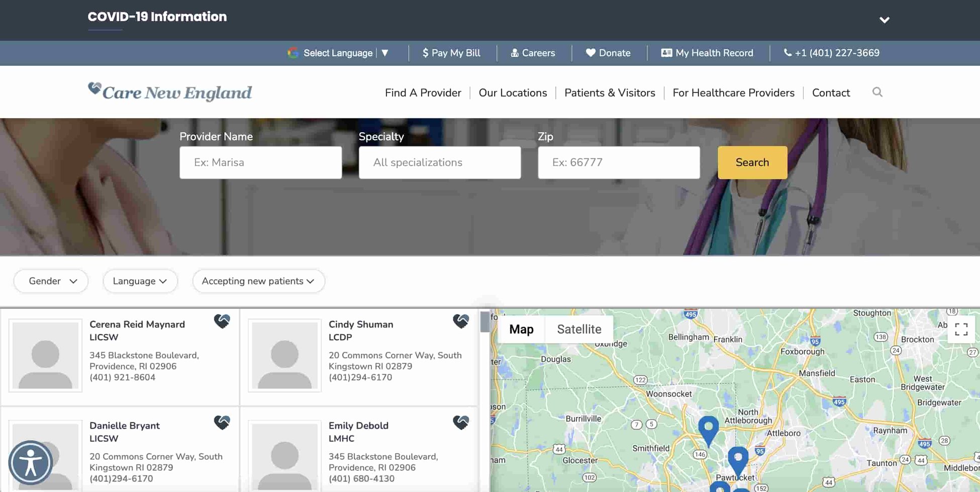
Task: Focus the Zip code input field
Action: [x=619, y=162]
